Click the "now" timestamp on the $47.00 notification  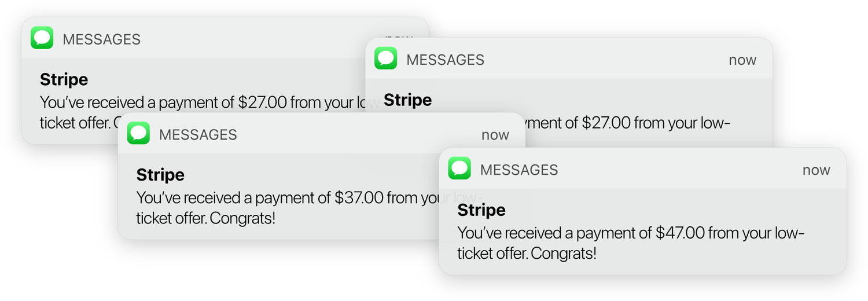click(816, 170)
